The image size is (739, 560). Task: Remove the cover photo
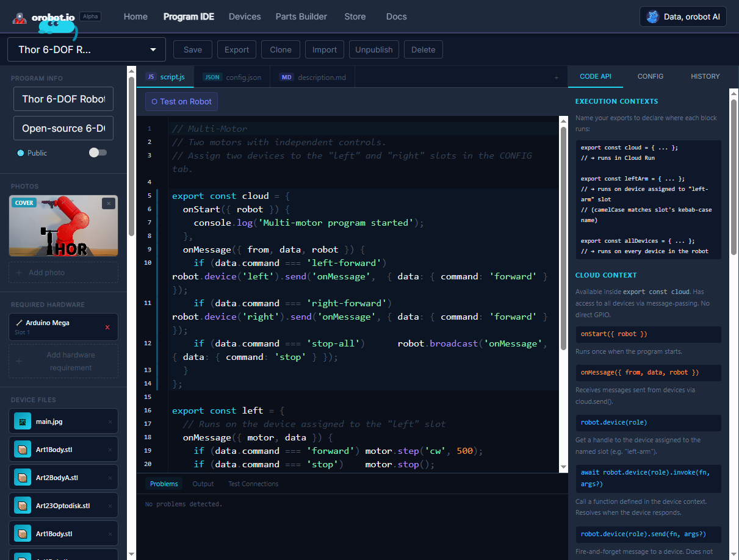tap(109, 203)
